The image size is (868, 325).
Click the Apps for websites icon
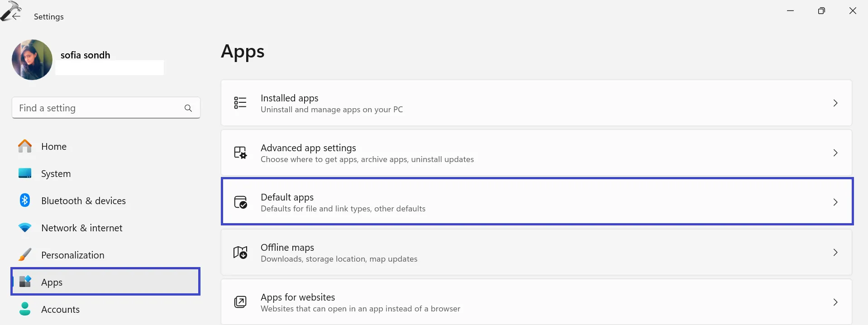click(240, 302)
